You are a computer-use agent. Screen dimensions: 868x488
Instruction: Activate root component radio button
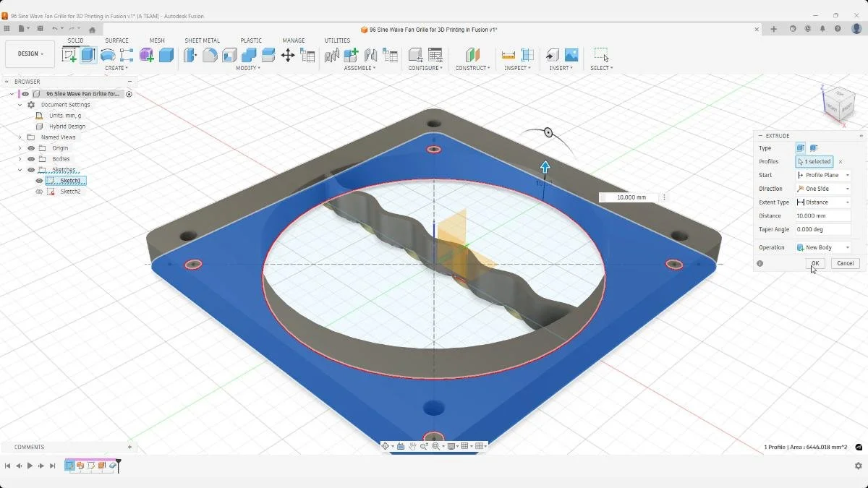(x=129, y=94)
